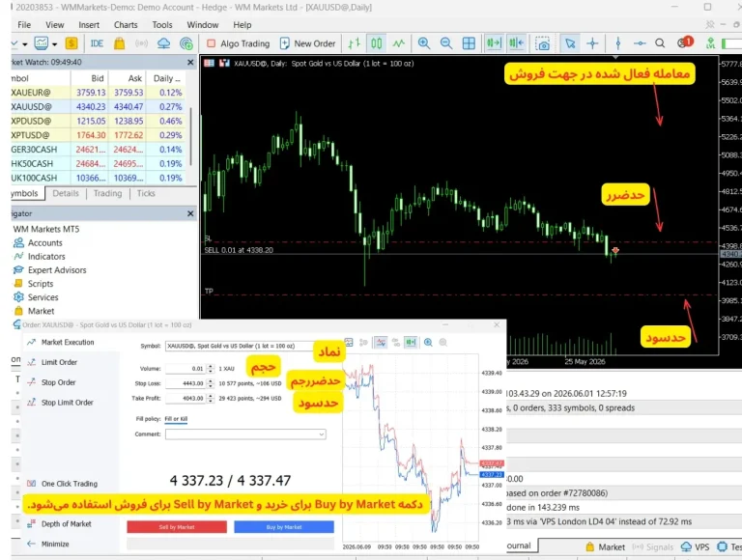The image size is (742, 560).
Task: Click the tile windows grid icon
Action: click(469, 43)
